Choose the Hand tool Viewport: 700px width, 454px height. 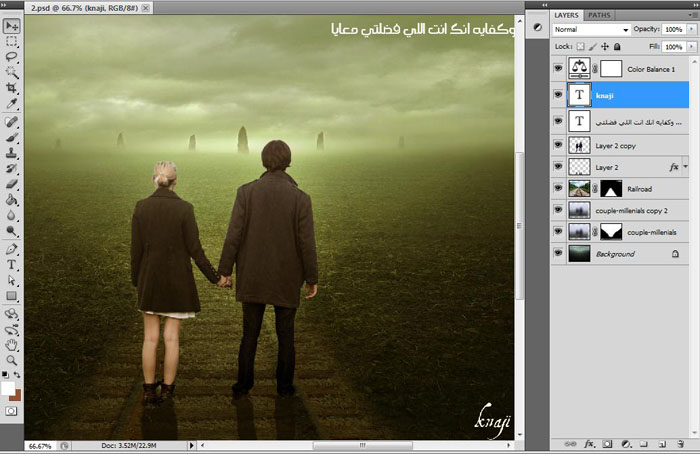[x=12, y=343]
